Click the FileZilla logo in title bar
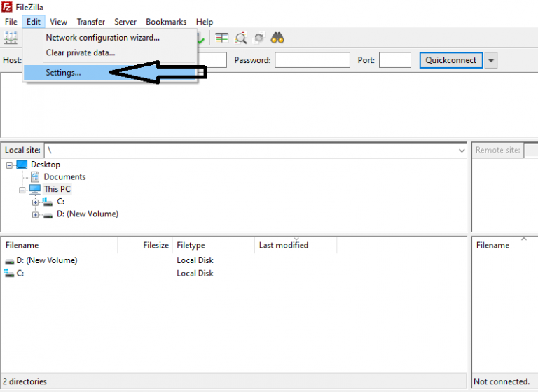This screenshot has width=538, height=392. click(7, 7)
